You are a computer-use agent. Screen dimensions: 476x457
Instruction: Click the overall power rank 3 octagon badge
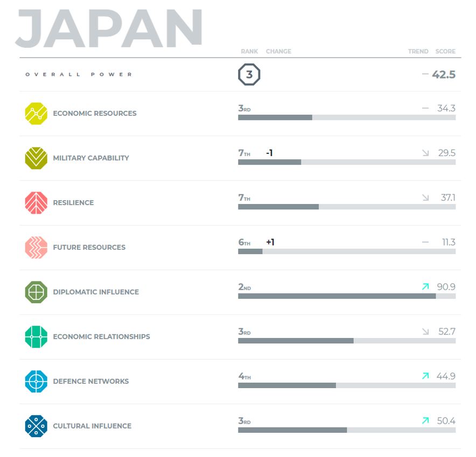tap(249, 75)
